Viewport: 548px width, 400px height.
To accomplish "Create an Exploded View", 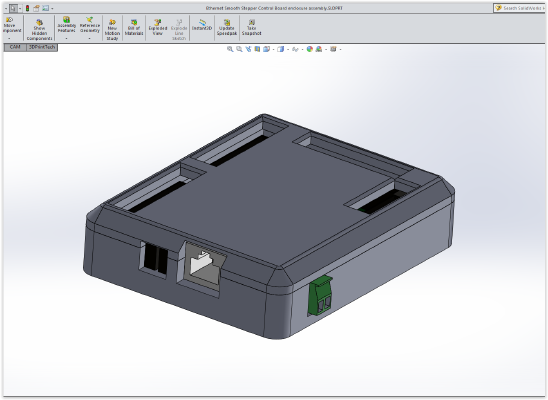I will point(158,28).
